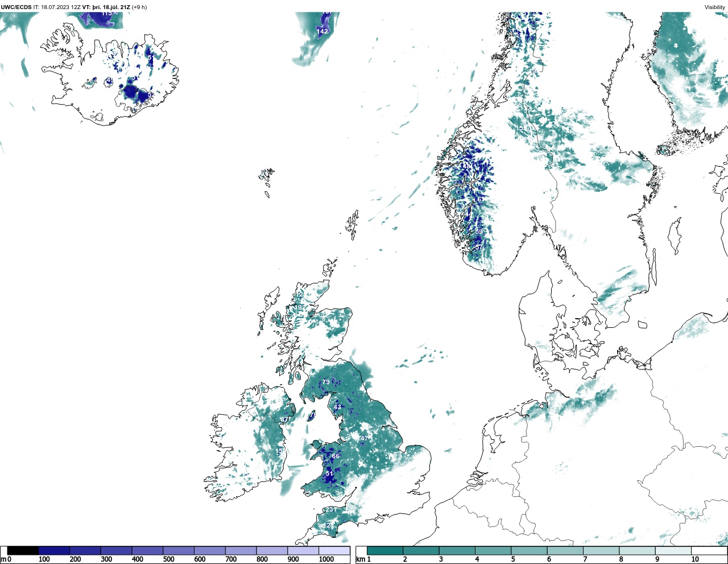Click the "m" unit label on legend
This screenshot has width=728, height=564.
(x=3, y=559)
